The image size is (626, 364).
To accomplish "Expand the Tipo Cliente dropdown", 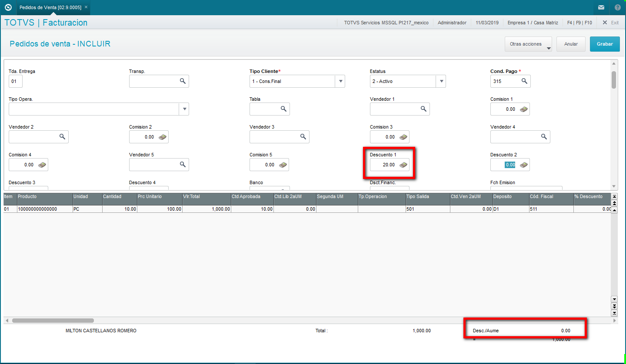I will (340, 81).
